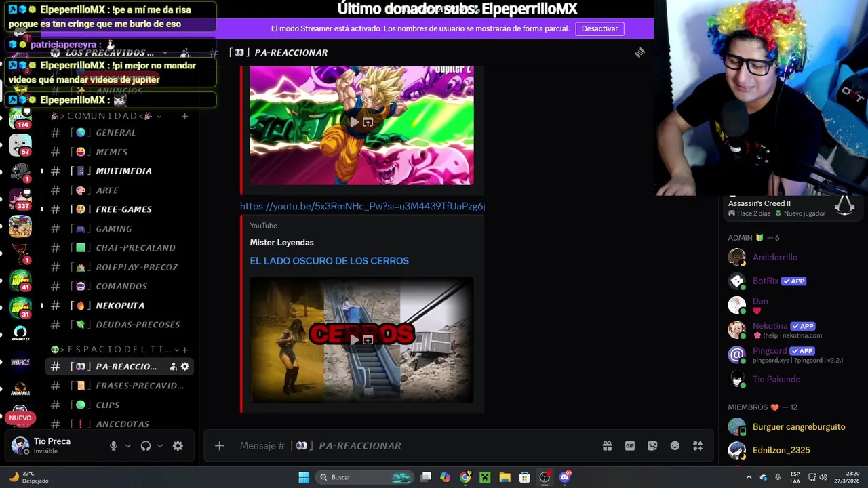868x488 pixels.
Task: Open Microsoft Store from the taskbar
Action: click(524, 477)
